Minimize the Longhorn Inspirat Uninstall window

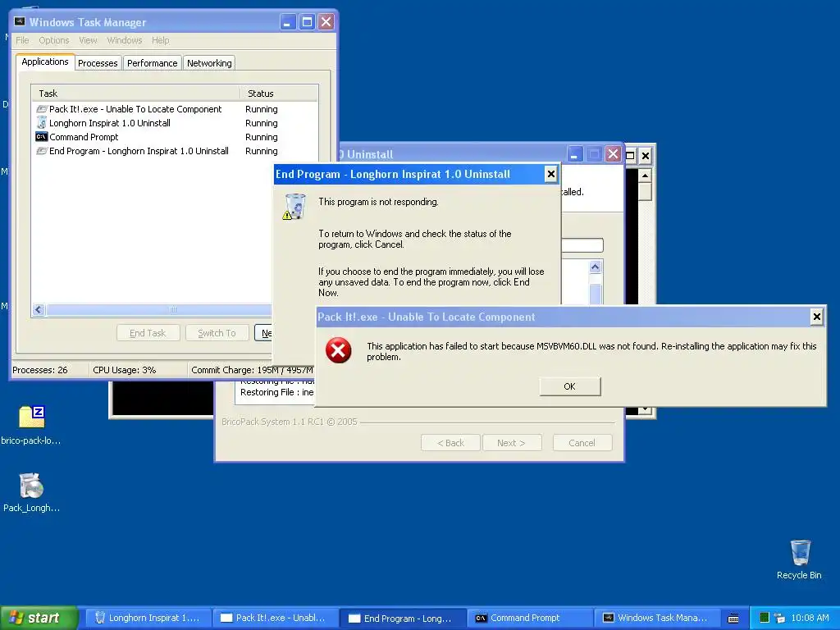(573, 155)
